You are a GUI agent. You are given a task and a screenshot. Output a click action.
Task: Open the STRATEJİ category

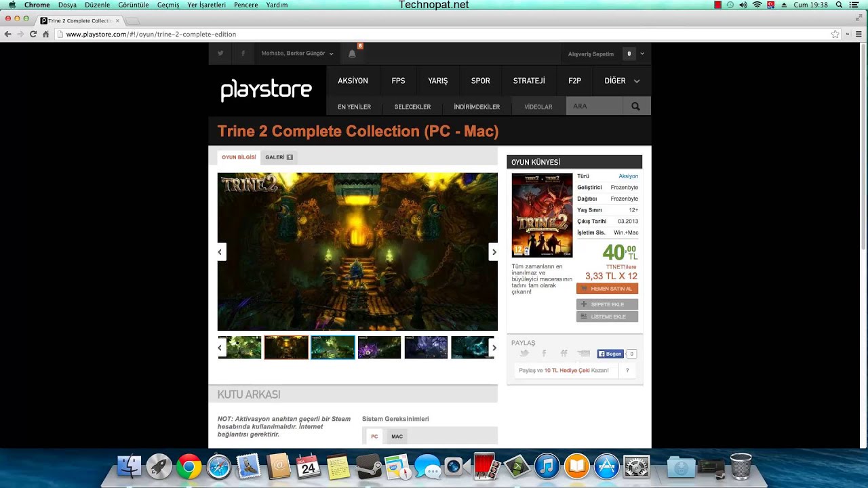click(529, 81)
